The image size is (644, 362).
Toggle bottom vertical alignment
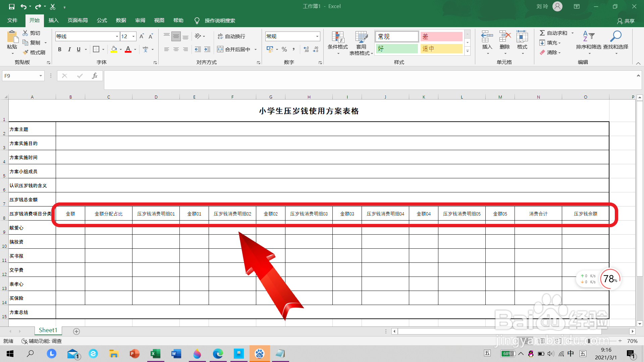tap(185, 36)
